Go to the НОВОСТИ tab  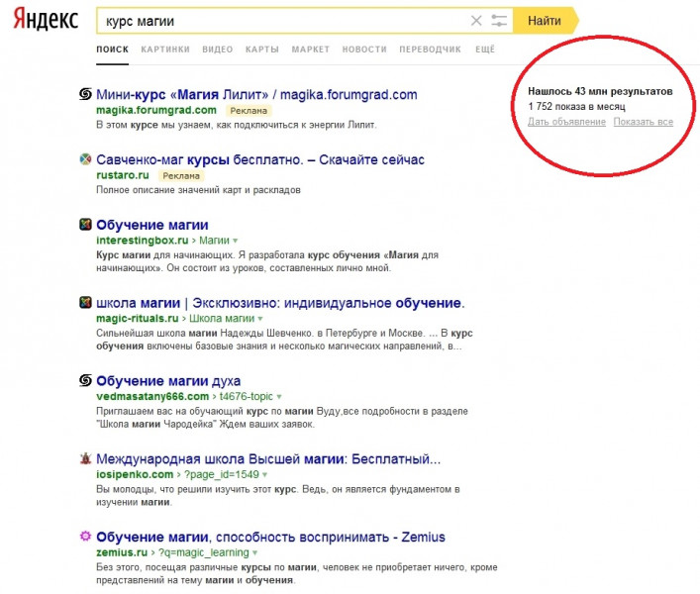[364, 49]
